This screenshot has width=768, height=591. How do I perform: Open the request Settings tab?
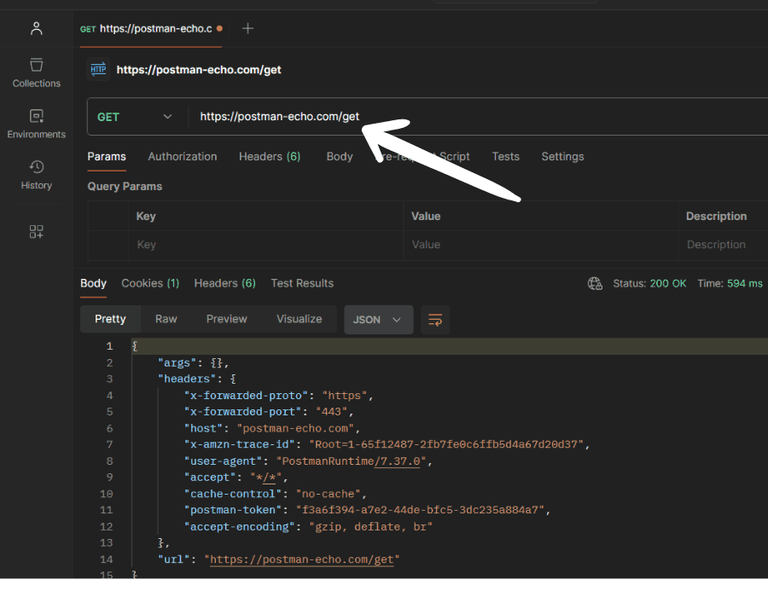coord(562,157)
